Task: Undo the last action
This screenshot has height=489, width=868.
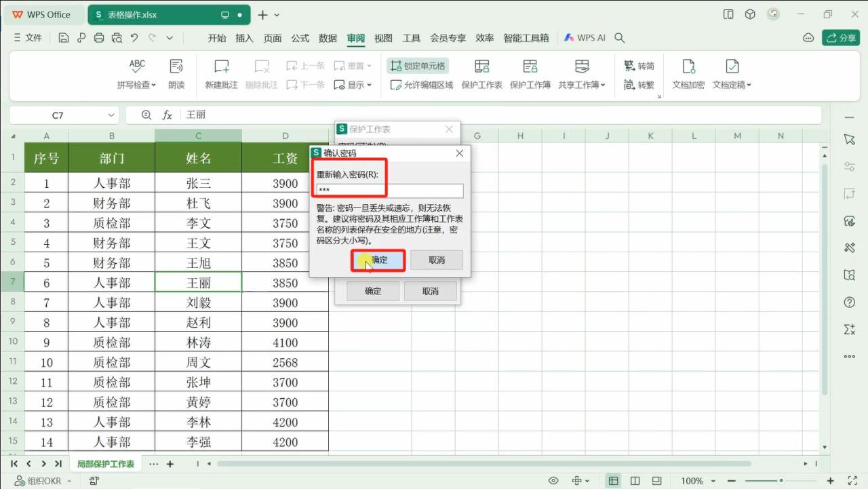Action: pyautogui.click(x=134, y=38)
